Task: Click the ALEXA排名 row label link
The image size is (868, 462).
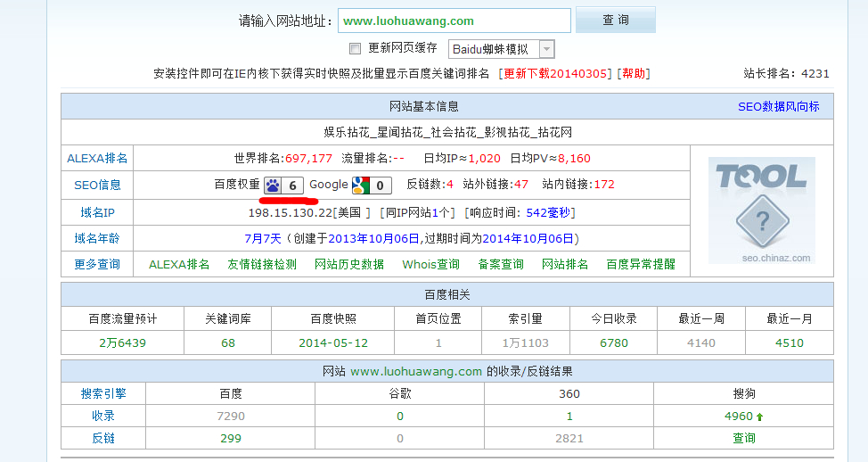Action: click(x=97, y=159)
